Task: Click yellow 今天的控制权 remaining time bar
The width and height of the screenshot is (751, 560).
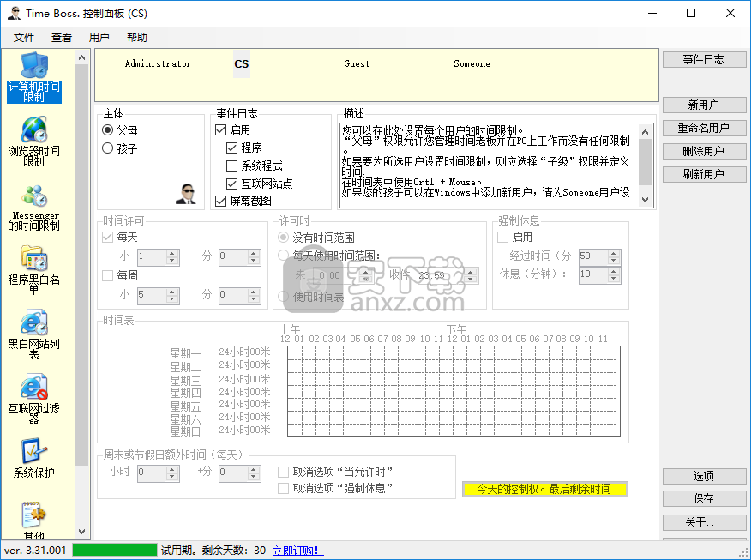Action: pyautogui.click(x=545, y=489)
